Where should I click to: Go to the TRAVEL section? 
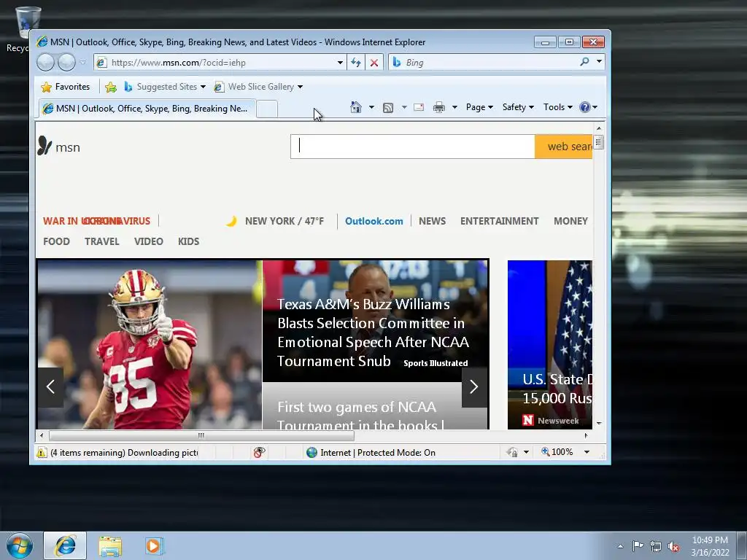point(102,241)
